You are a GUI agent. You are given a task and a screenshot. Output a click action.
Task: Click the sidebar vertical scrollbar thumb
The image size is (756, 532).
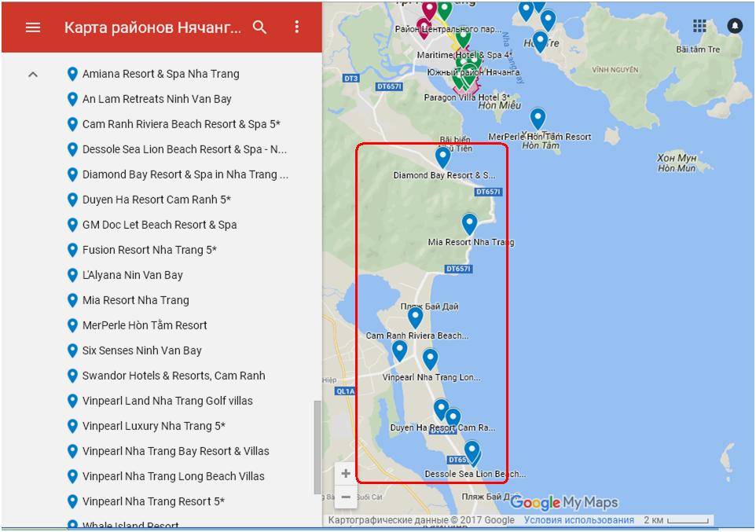pyautogui.click(x=317, y=448)
